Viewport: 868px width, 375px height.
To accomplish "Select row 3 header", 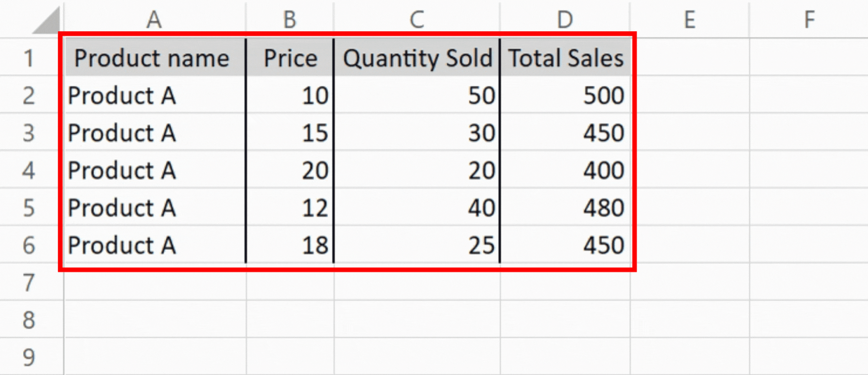I will point(28,132).
